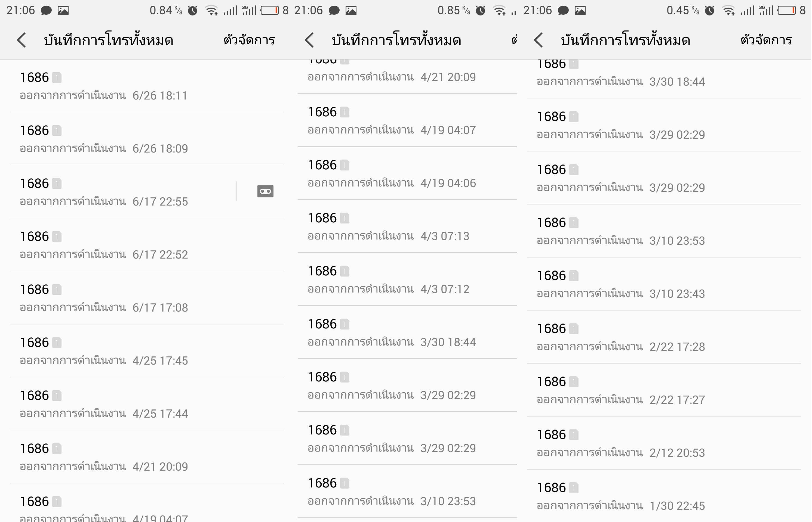This screenshot has height=522, width=812.
Task: Tap the Wi-Fi icon in middle status bar
Action: pyautogui.click(x=499, y=11)
